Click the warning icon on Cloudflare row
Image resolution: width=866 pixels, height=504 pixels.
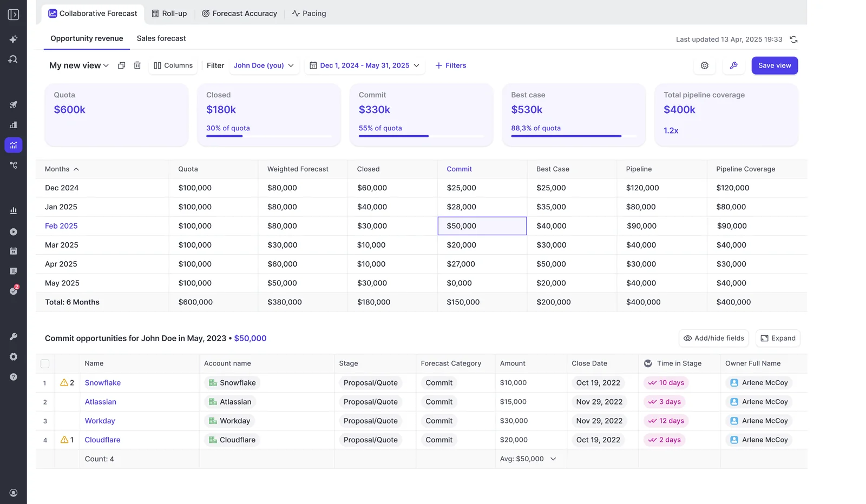pyautogui.click(x=64, y=440)
